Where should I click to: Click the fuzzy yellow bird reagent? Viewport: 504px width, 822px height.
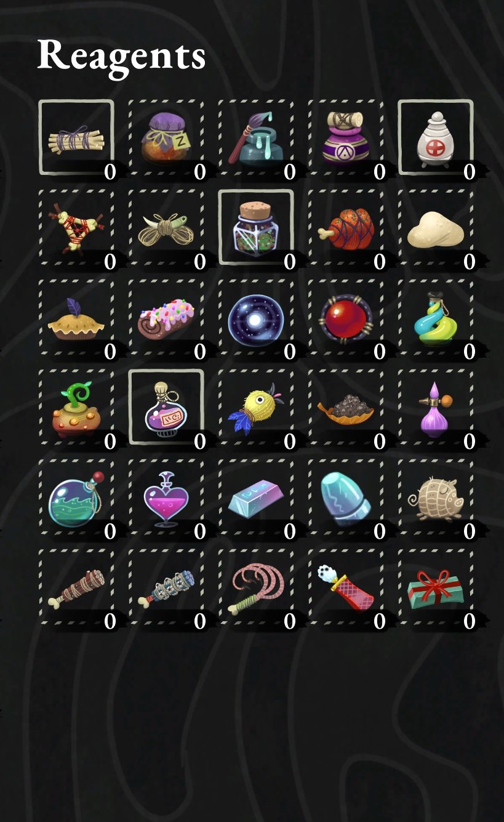[x=256, y=408]
